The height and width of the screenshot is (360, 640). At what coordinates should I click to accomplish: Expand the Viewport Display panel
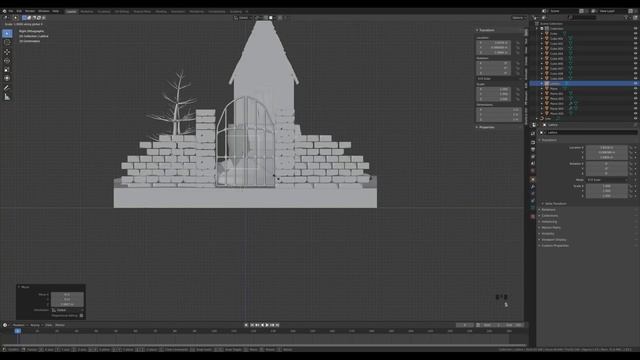click(553, 240)
